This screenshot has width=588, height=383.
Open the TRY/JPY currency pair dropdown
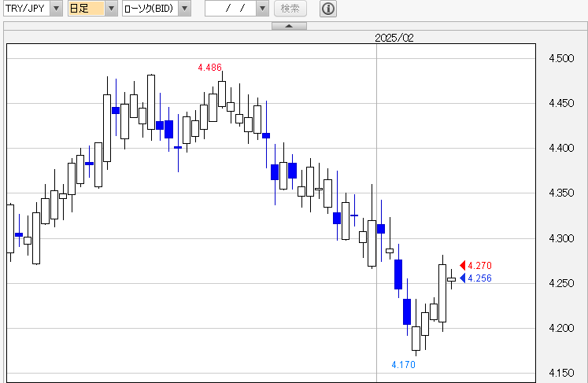tap(56, 8)
